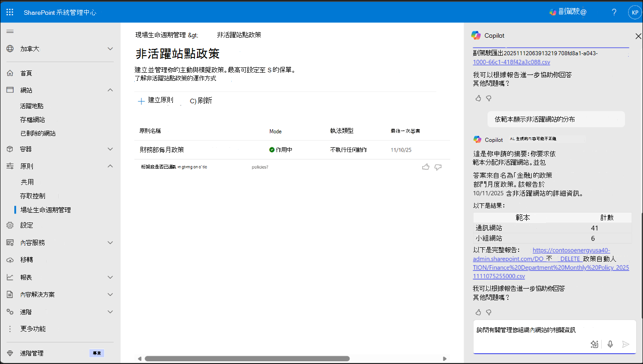This screenshot has width=643, height=364.
Task: Click thumbs up next to the policies row
Action: pyautogui.click(x=426, y=167)
